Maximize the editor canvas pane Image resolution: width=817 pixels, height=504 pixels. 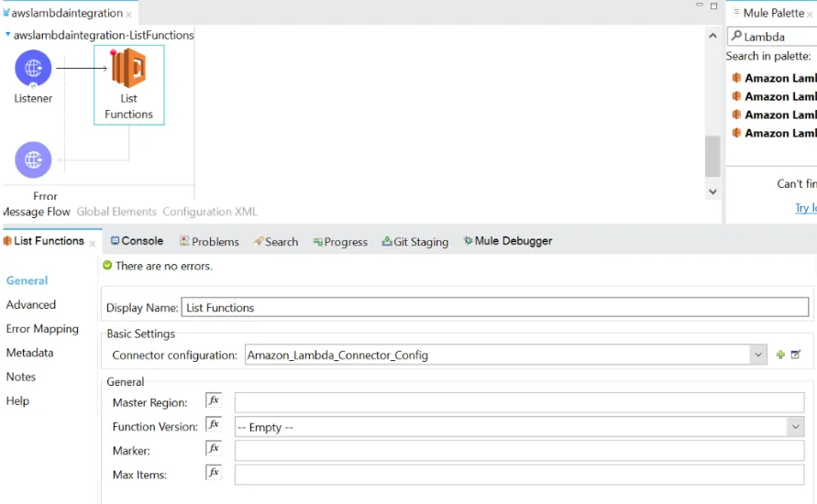pyautogui.click(x=713, y=5)
